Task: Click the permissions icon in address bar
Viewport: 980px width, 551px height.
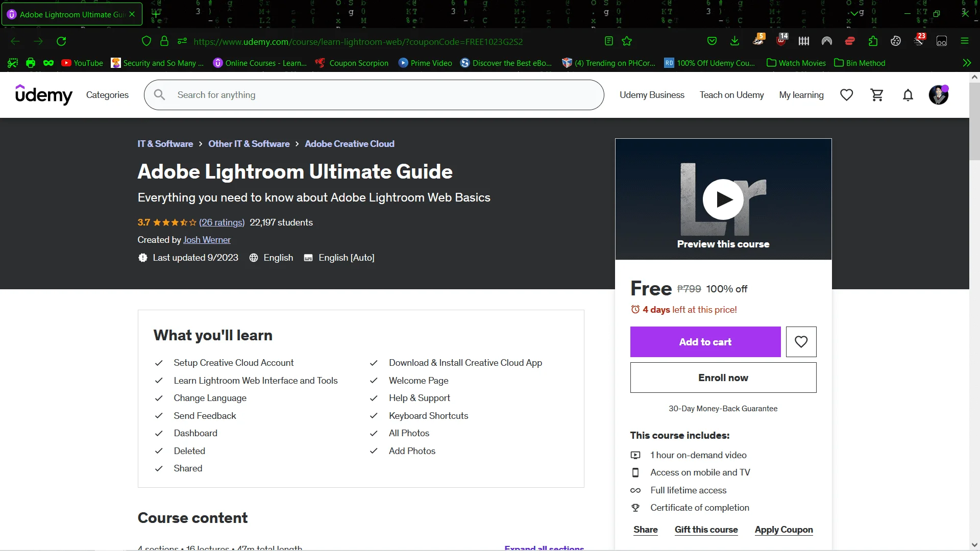Action: click(182, 41)
